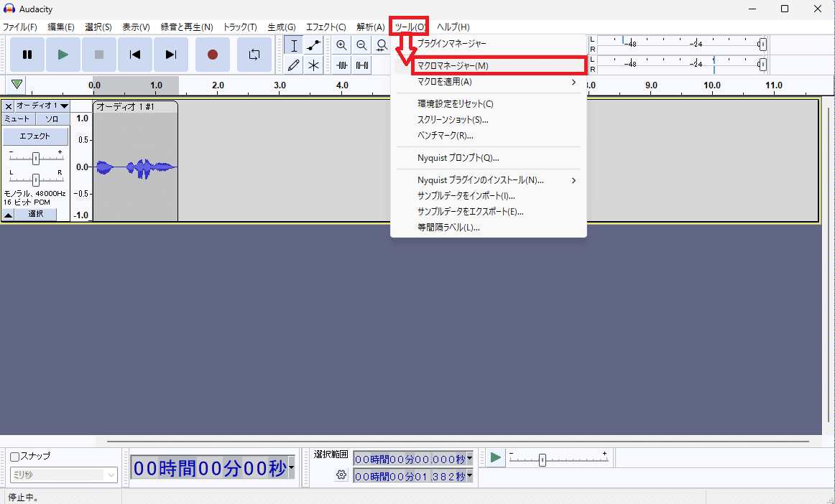
Task: Open the large time display format dropdown
Action: [291, 468]
